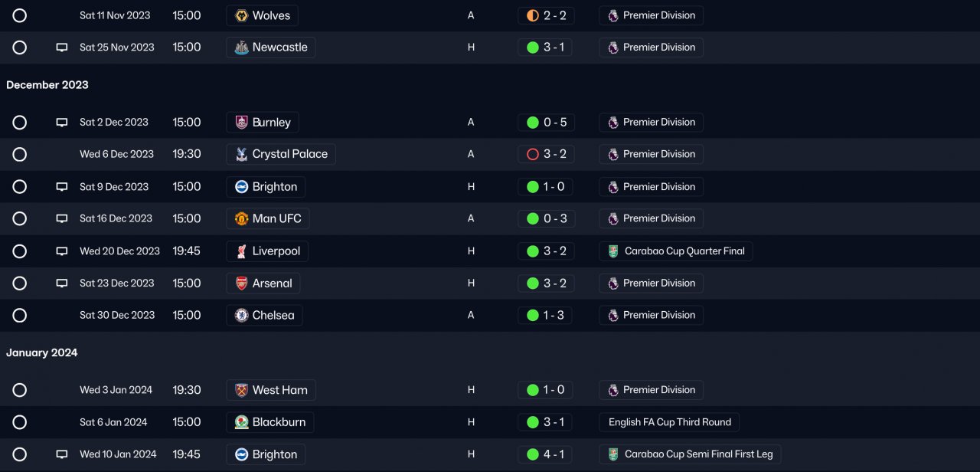
Task: Select the radio circle for Crystal Palace match
Action: (20, 155)
